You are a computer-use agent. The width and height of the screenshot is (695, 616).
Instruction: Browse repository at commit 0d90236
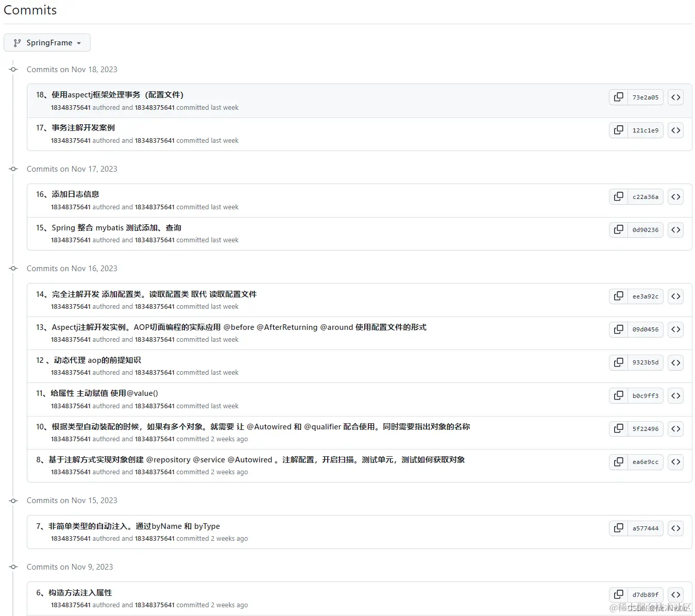click(676, 229)
